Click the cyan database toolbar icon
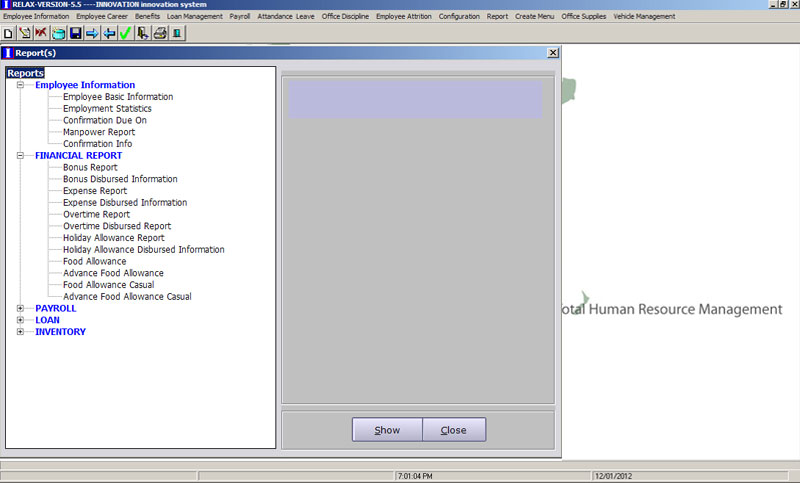The image size is (800, 483). point(58,34)
